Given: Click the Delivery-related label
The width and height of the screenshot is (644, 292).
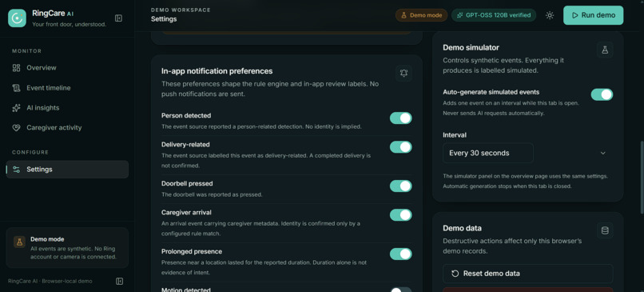Looking at the screenshot, I should click(185, 145).
